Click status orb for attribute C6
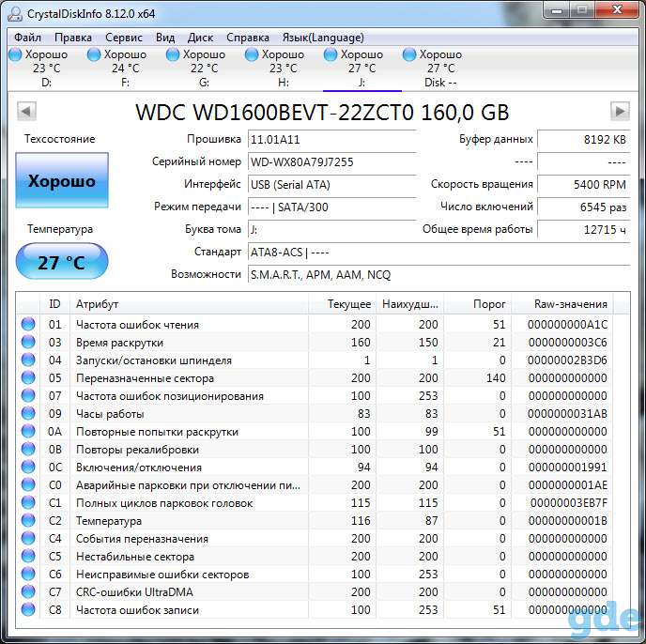The image size is (646, 644). 28,574
